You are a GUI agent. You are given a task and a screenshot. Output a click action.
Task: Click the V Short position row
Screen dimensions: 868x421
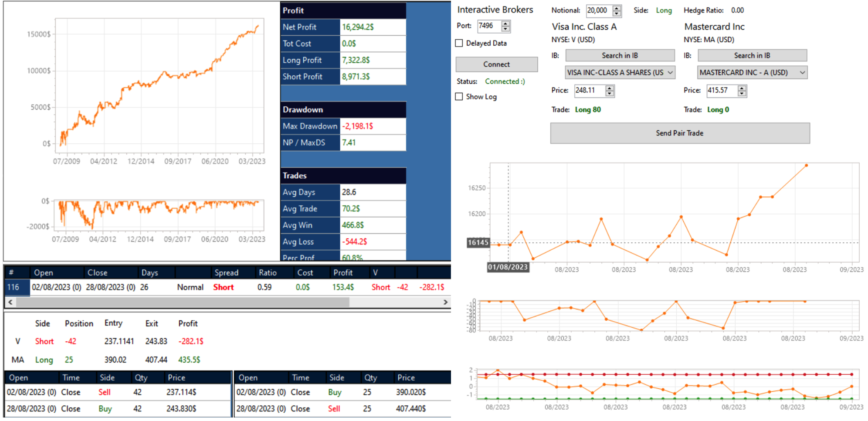click(109, 342)
